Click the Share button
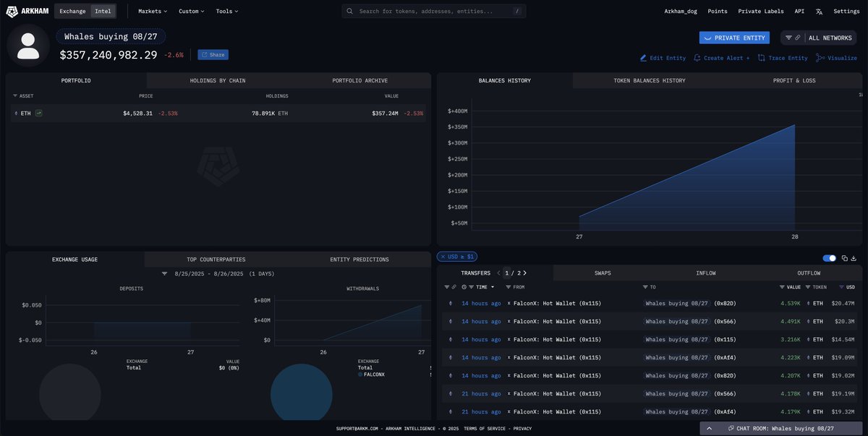Viewport: 868px width, 436px height. pyautogui.click(x=213, y=55)
